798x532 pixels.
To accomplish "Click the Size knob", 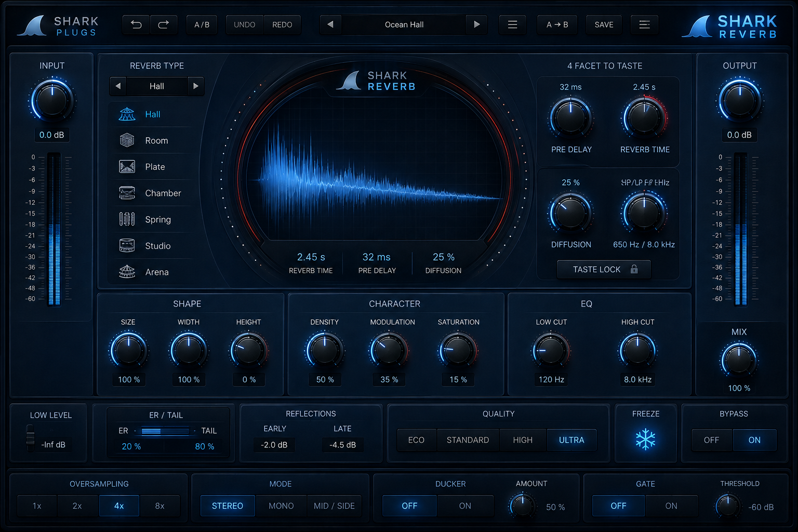I will tap(128, 351).
